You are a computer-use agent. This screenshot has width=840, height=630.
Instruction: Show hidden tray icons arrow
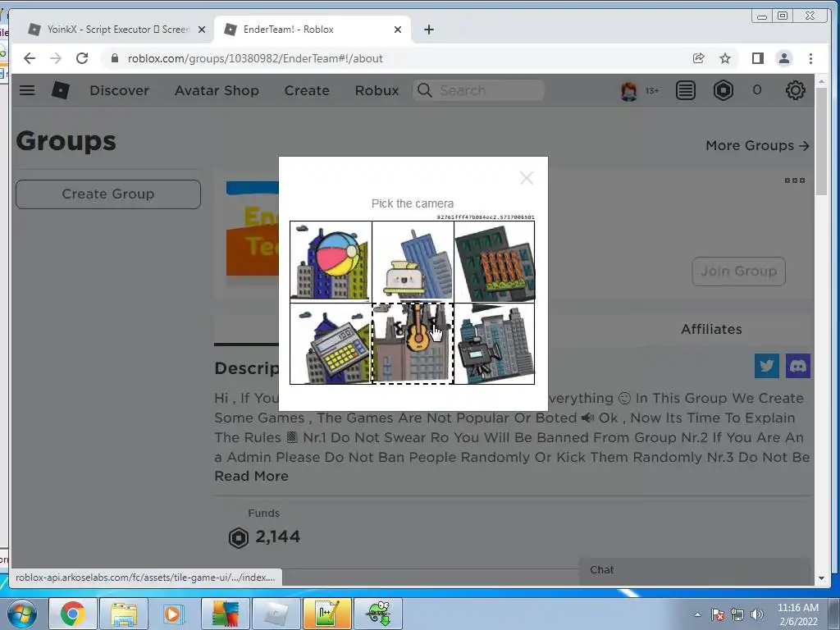coord(697,614)
